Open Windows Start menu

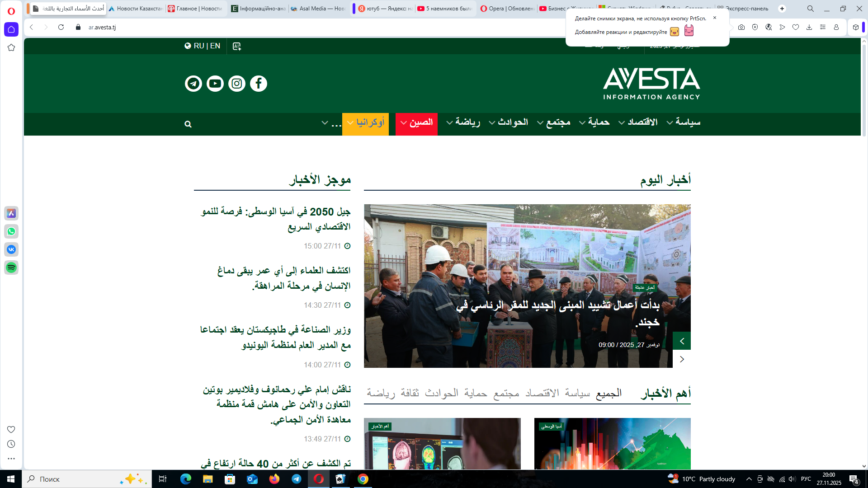[x=11, y=479]
